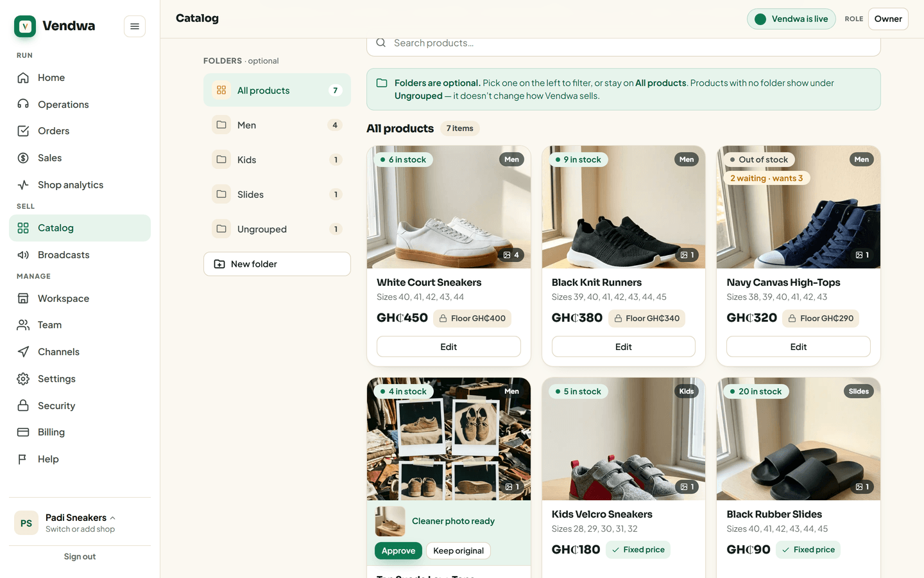
Task: Edit Black Knit Runners
Action: 624,347
